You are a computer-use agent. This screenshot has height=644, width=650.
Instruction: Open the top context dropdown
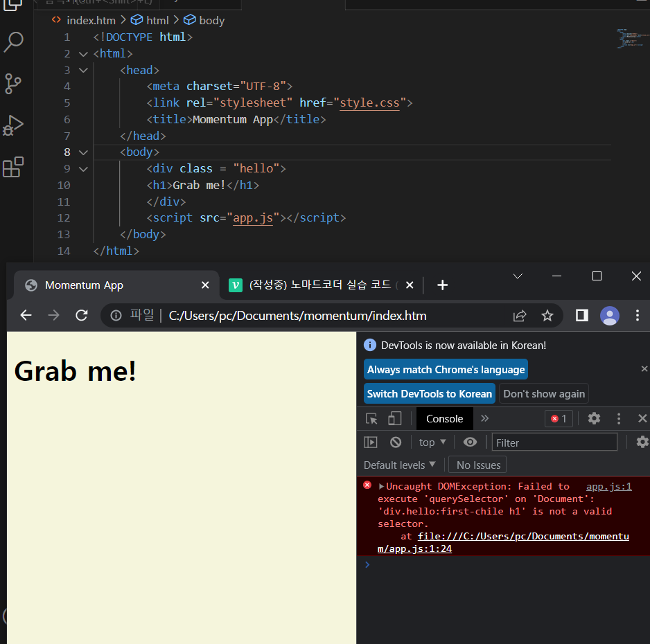432,442
